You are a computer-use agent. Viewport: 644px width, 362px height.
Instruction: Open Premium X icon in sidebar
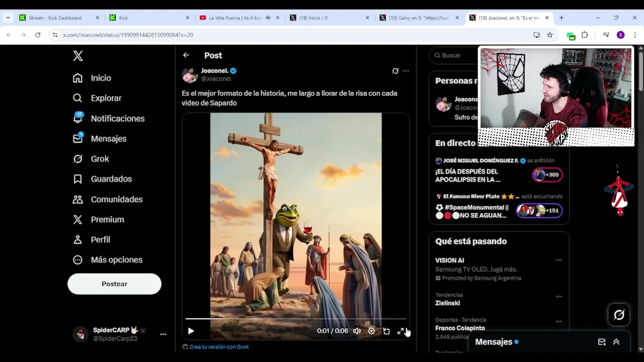[77, 219]
